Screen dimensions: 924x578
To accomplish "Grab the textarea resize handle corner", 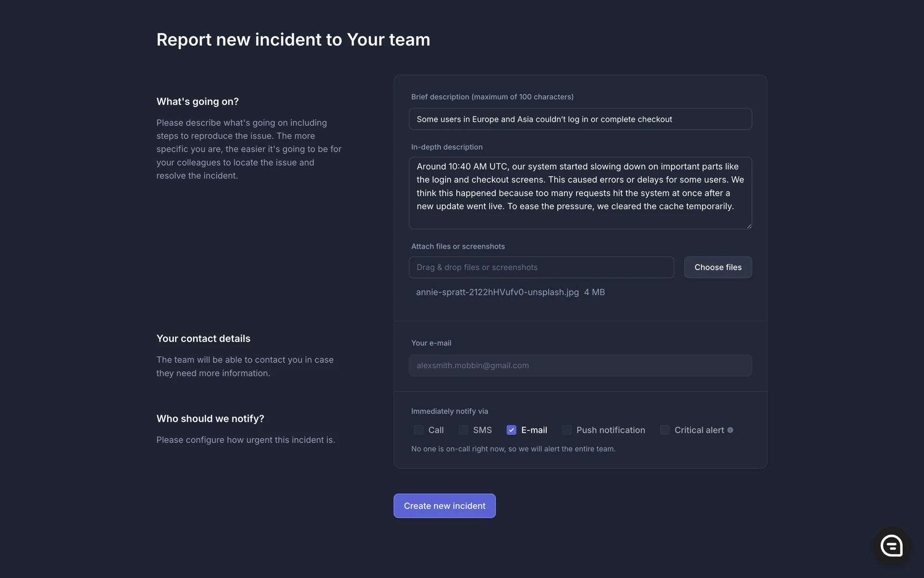I will [749, 226].
